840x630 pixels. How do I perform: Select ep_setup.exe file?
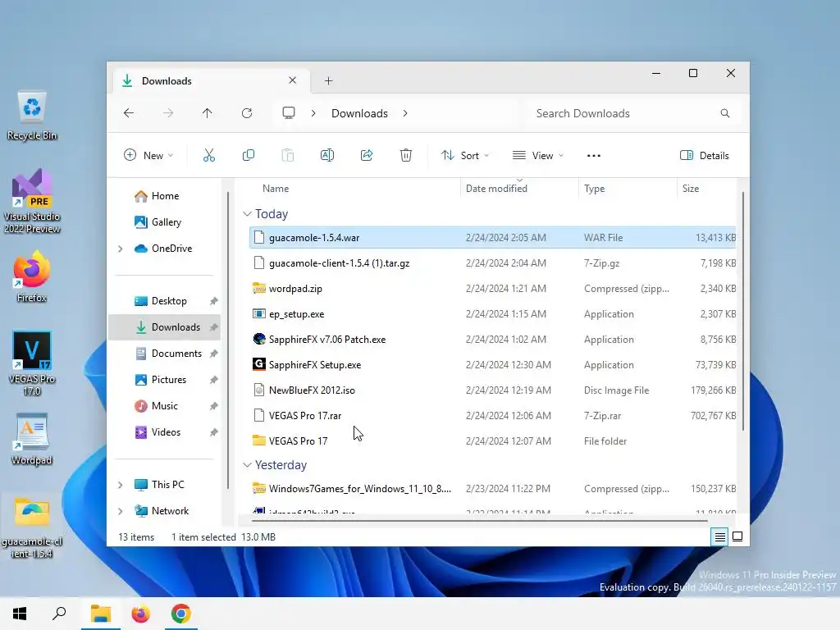(493, 314)
